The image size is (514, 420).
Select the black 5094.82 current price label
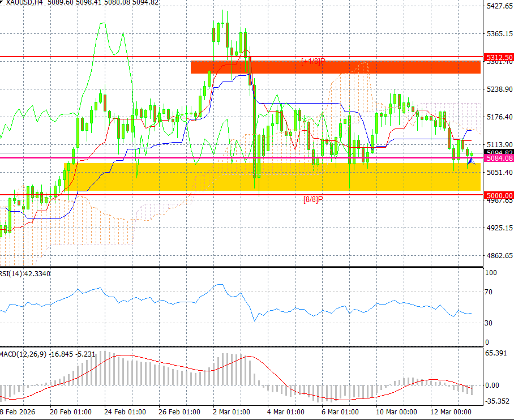tap(499, 152)
